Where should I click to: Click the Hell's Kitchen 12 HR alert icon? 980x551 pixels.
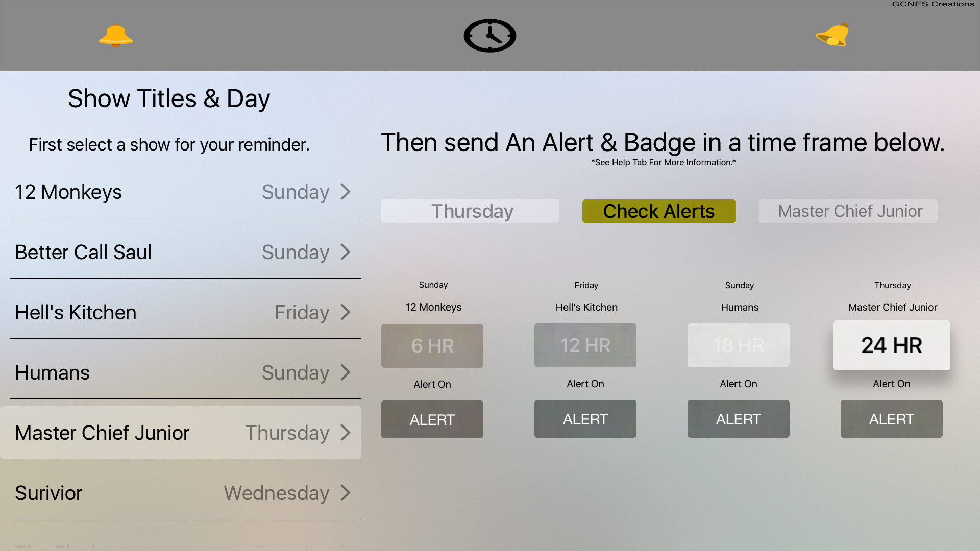585,344
